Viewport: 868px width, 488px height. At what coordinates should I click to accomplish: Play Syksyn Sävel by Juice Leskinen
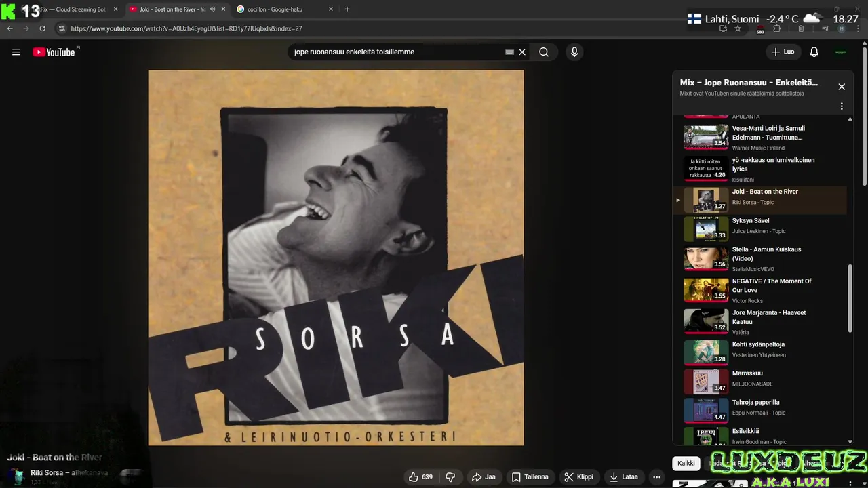click(x=759, y=229)
